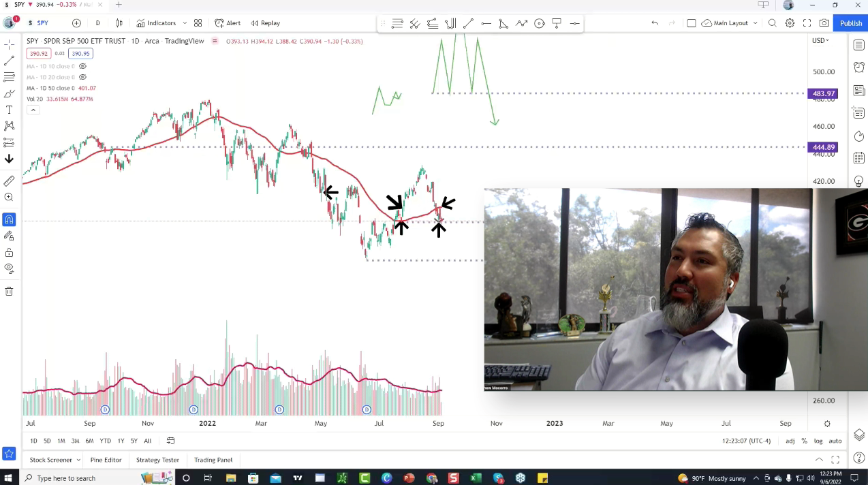Click the trash icon to remove drawings
868x485 pixels.
(9, 292)
